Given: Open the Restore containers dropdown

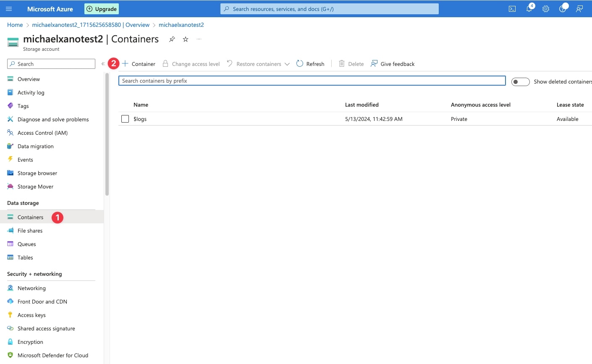Looking at the screenshot, I should click(258, 64).
